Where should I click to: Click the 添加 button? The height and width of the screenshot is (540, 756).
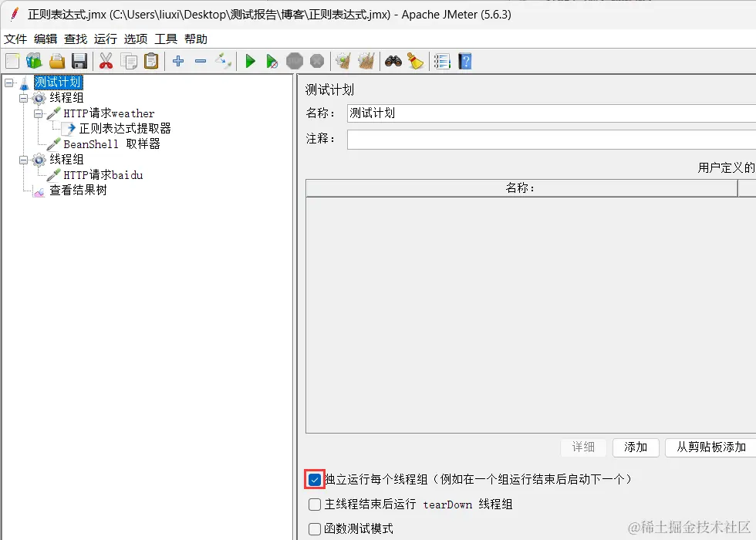(635, 447)
